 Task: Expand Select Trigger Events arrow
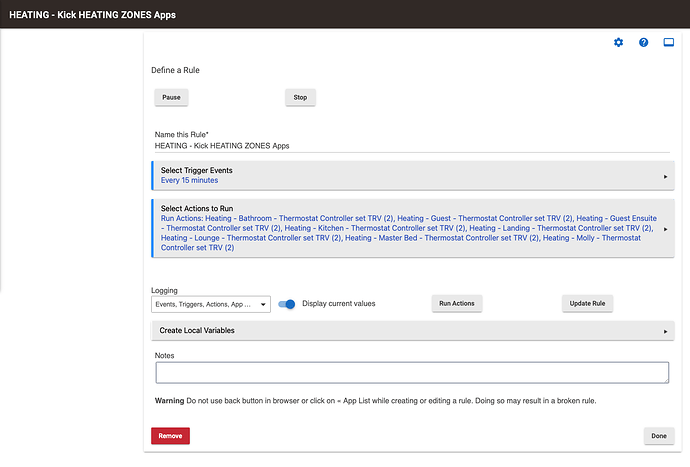click(x=665, y=177)
